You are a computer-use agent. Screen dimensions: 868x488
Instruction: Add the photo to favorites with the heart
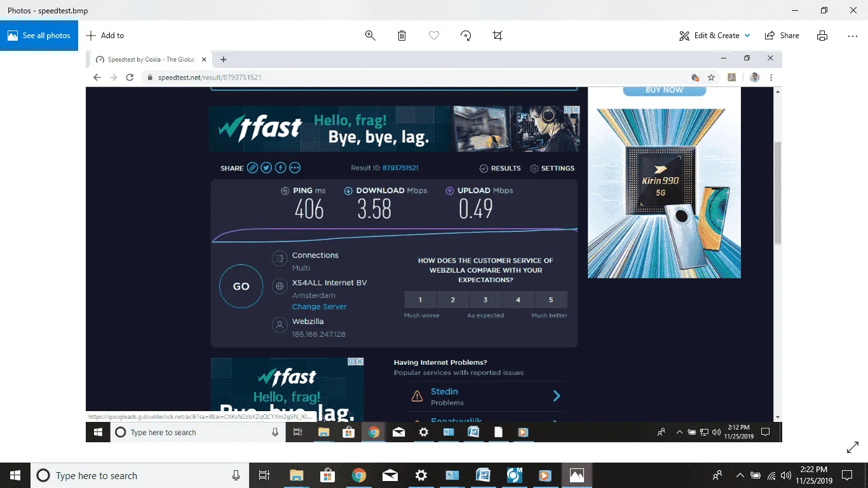click(434, 36)
